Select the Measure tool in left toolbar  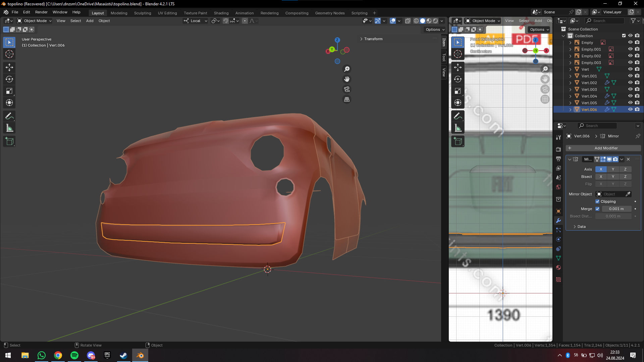(9, 128)
